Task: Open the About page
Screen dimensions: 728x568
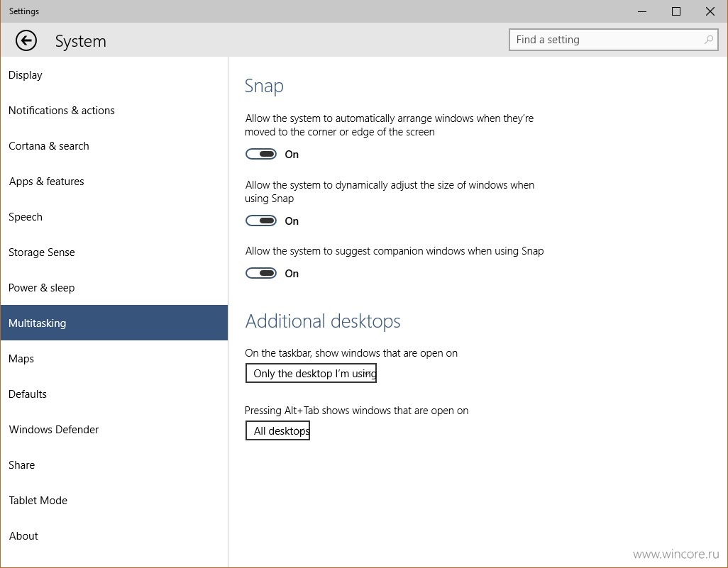Action: [x=114, y=536]
